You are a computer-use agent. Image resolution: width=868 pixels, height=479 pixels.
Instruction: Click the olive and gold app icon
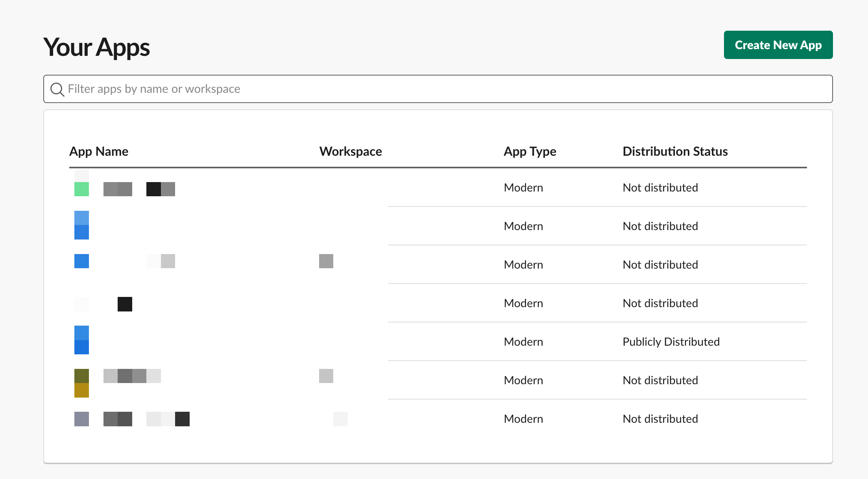click(81, 383)
